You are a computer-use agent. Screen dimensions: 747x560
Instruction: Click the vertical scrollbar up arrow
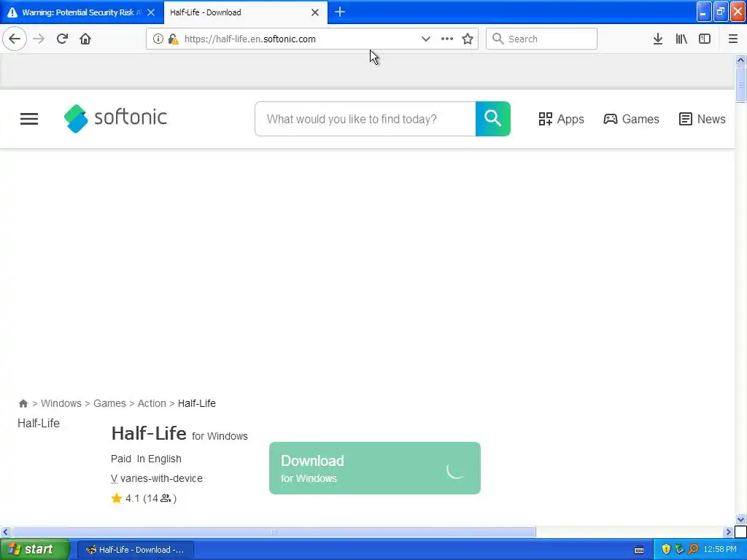point(740,60)
